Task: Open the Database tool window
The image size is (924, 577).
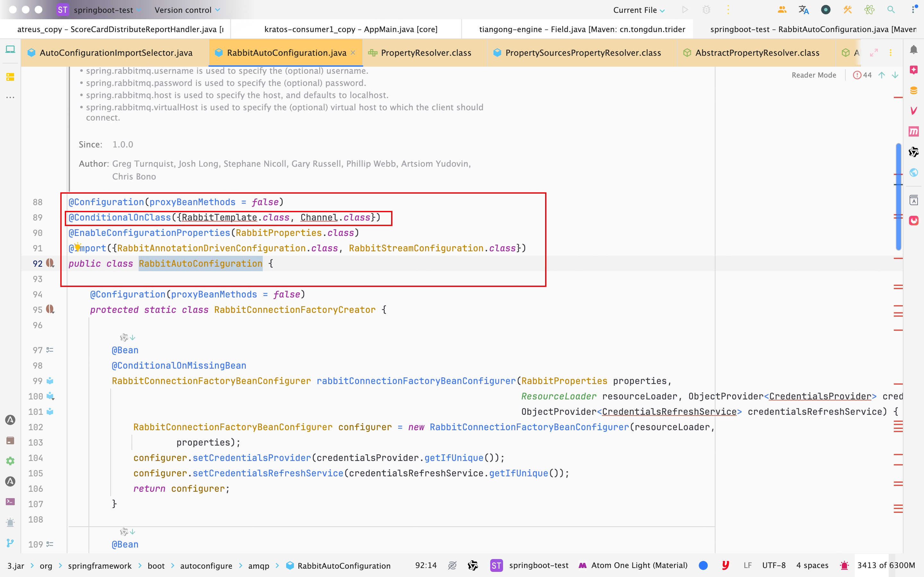Action: point(914,90)
